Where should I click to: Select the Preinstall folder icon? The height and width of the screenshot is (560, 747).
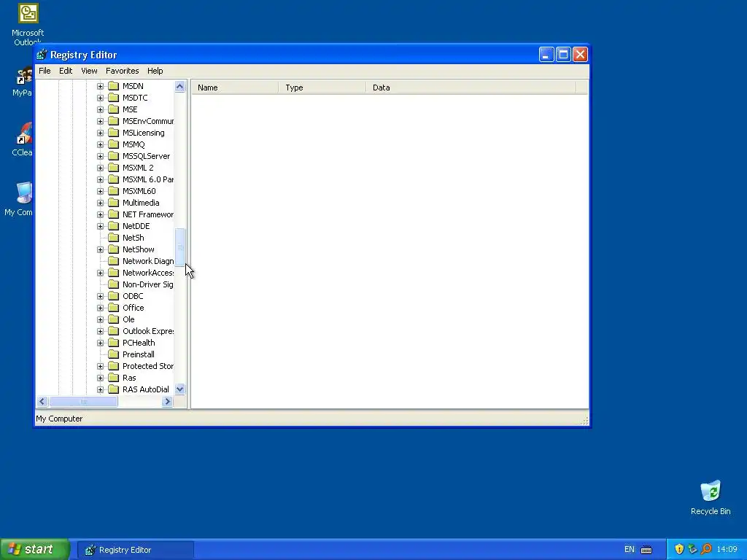[113, 354]
